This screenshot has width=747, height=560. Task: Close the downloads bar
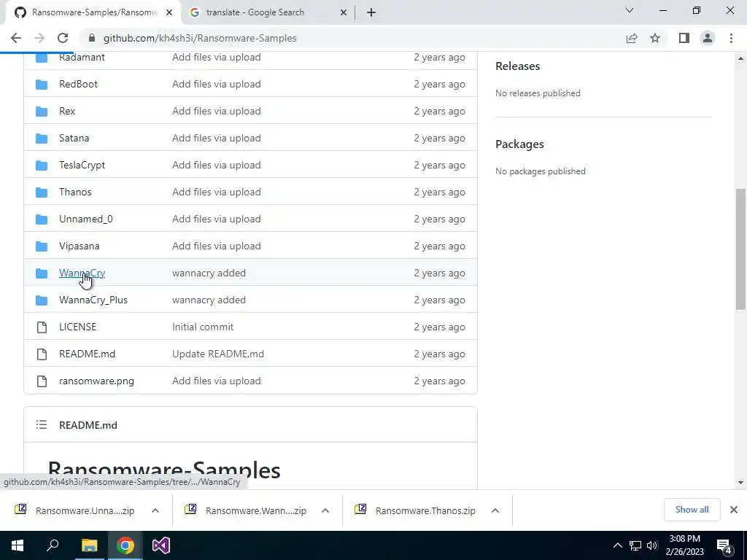coord(734,510)
